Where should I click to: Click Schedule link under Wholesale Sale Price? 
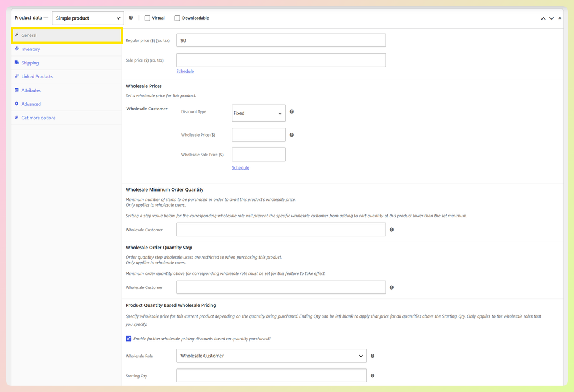coord(240,167)
